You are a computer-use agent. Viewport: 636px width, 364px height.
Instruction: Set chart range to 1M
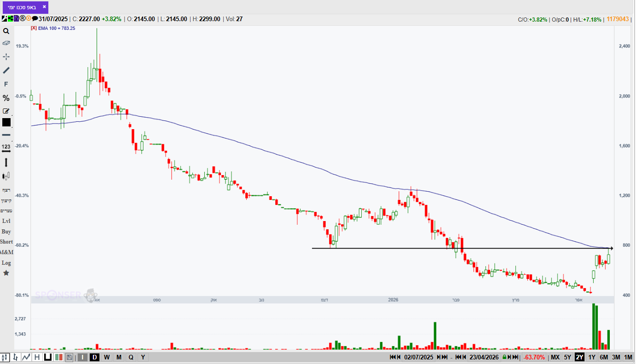click(628, 357)
